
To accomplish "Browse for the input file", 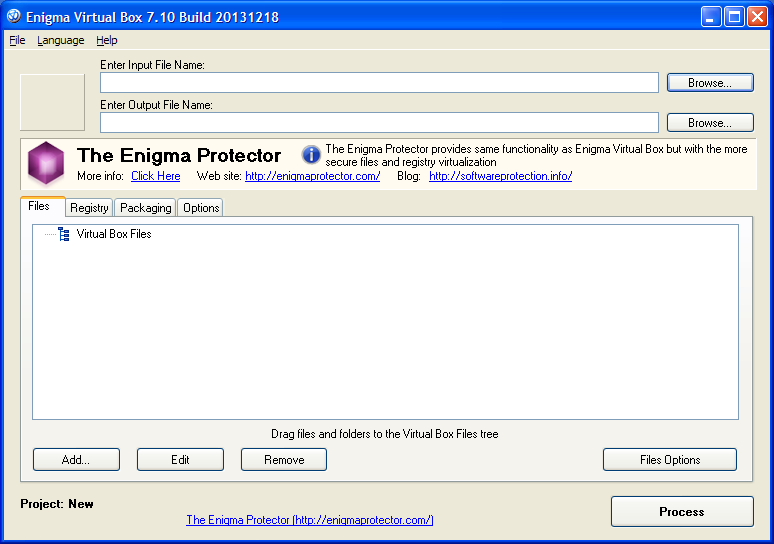I will pos(710,82).
